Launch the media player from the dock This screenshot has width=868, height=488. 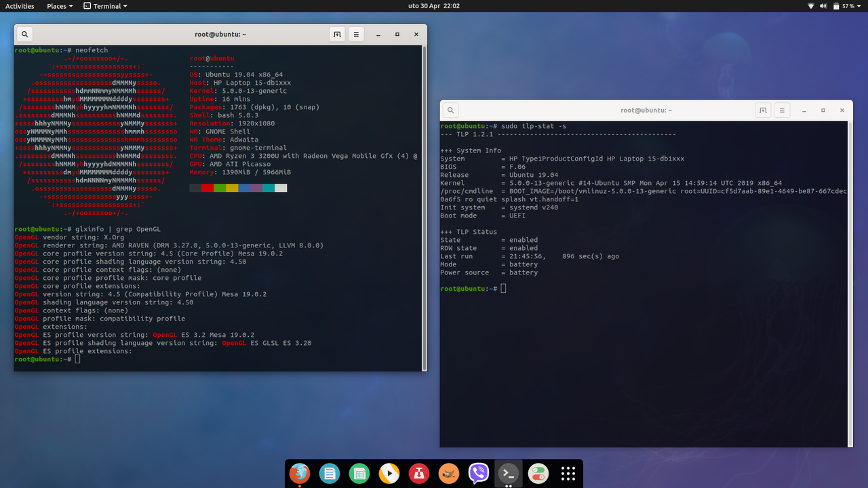[389, 474]
